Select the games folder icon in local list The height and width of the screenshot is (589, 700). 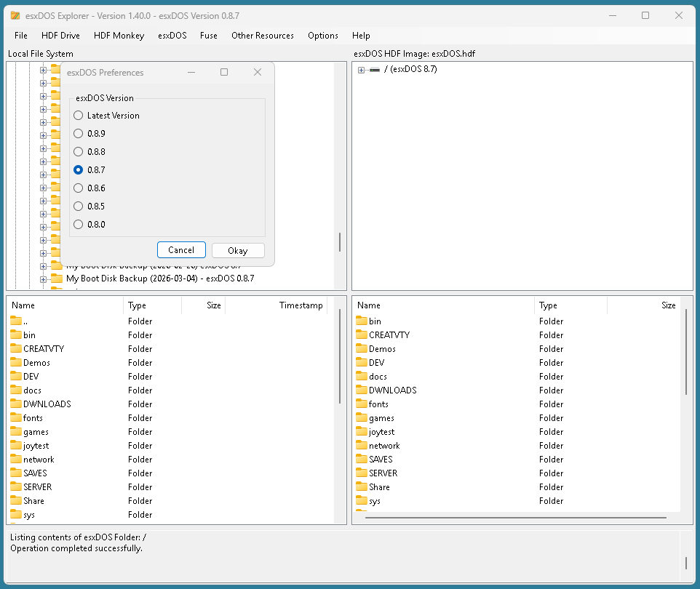coord(16,431)
